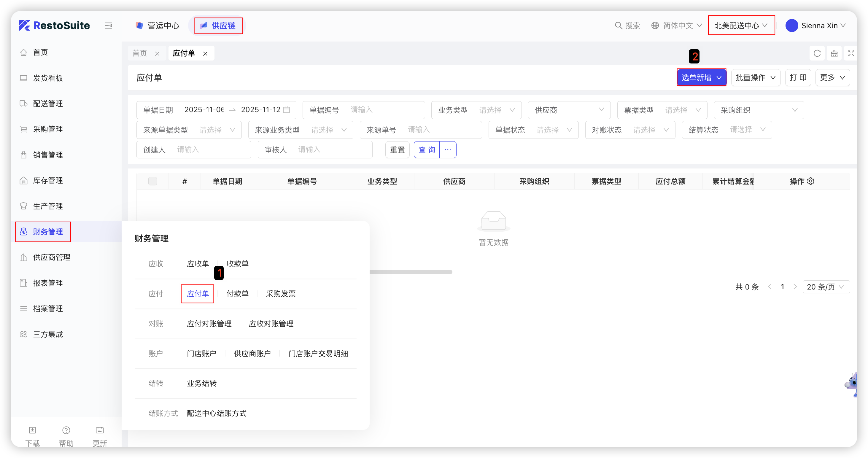Open the help question-mark icon
This screenshot has height=458, width=868.
click(66, 430)
